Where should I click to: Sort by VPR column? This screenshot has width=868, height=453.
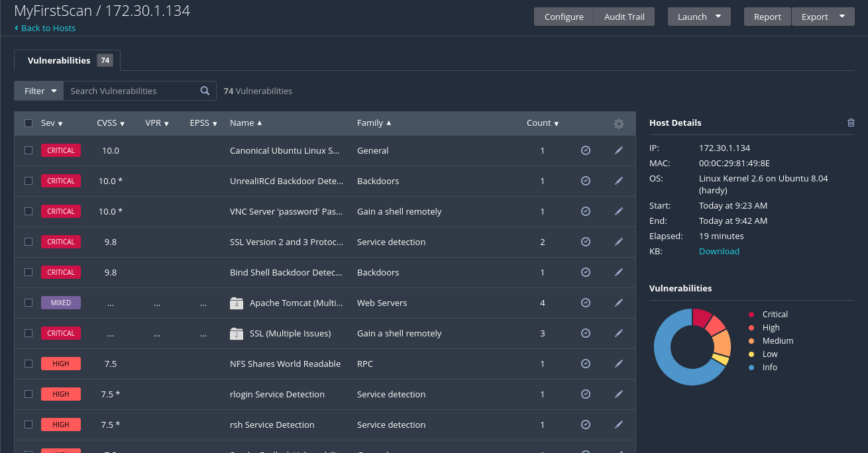coord(157,123)
